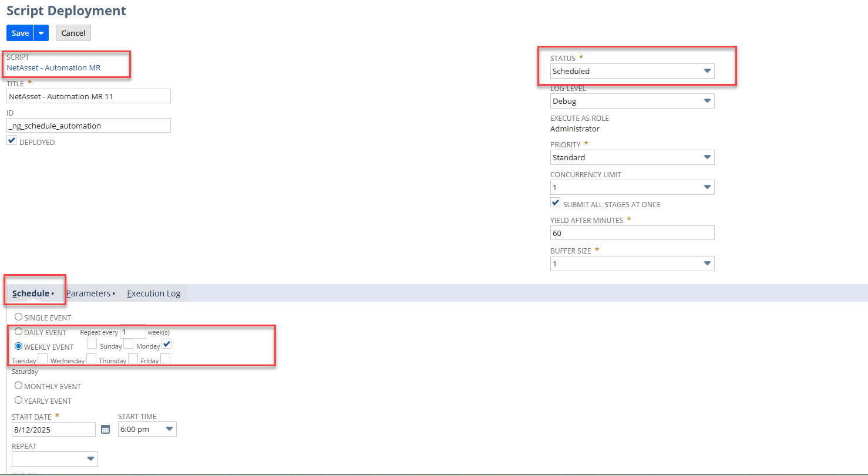Toggle the Deployed checkbox
The height and width of the screenshot is (476, 868).
(12, 141)
